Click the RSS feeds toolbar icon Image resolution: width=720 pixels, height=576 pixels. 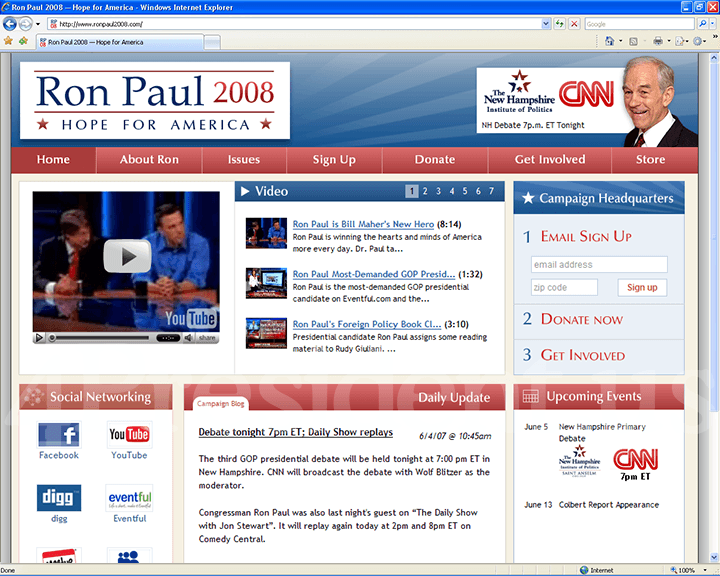633,41
